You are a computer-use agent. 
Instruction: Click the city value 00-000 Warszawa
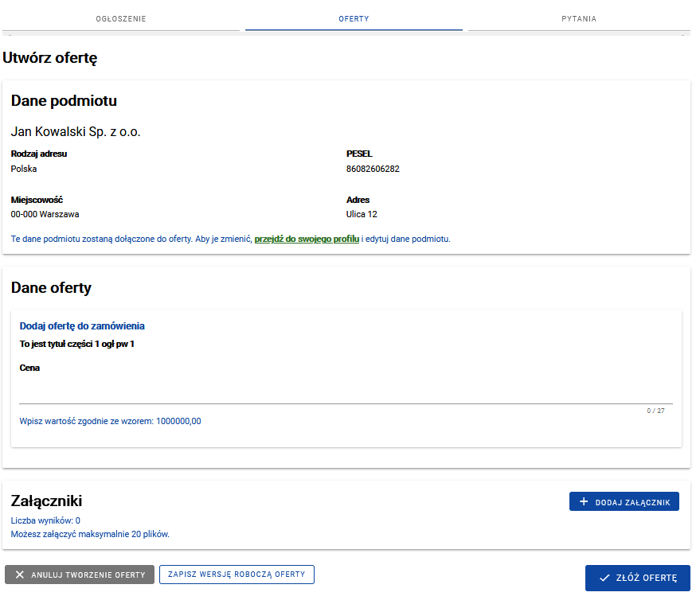coord(45,214)
